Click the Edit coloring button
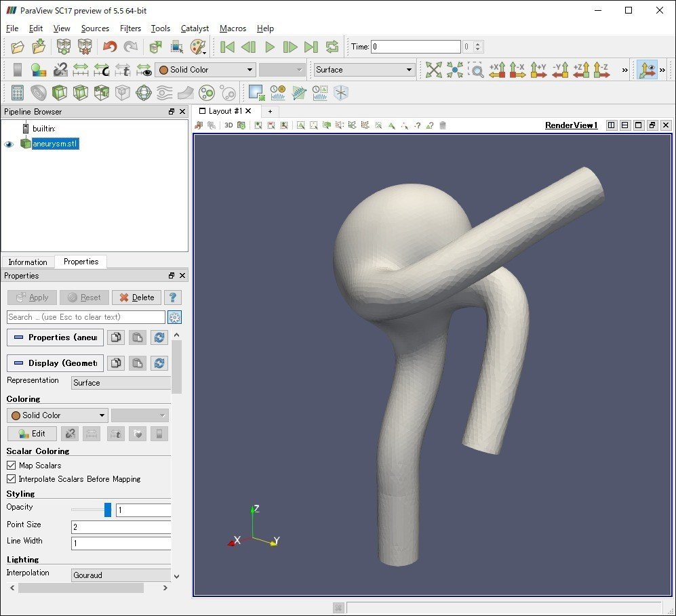676x616 pixels. (31, 434)
